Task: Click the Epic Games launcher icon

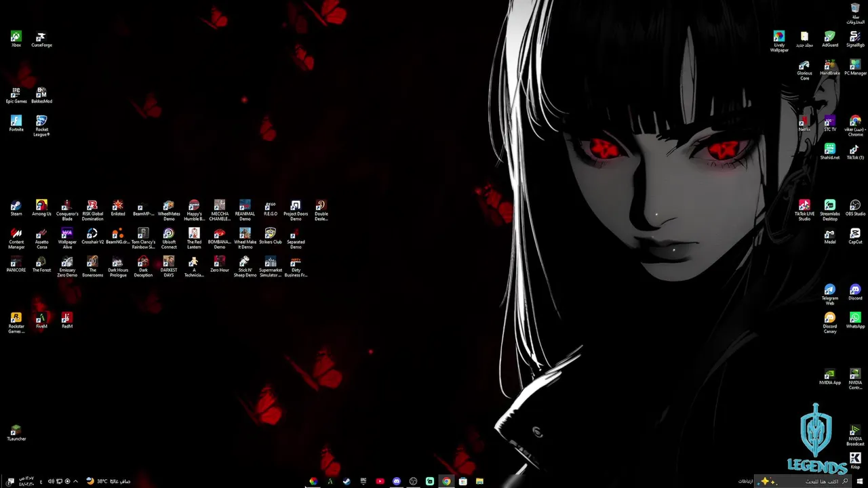Action: click(x=16, y=96)
